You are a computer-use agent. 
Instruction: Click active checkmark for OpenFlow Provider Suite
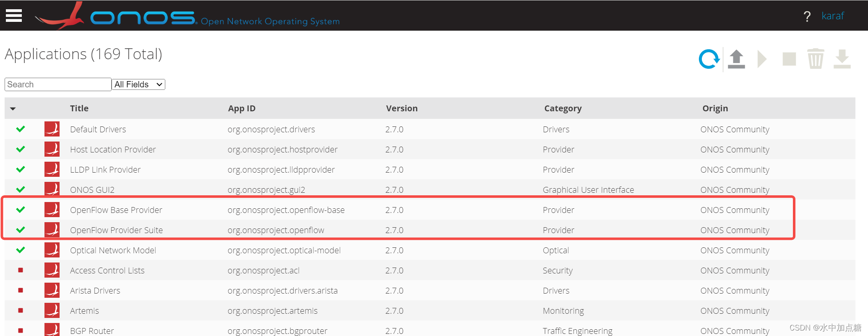pyautogui.click(x=21, y=230)
